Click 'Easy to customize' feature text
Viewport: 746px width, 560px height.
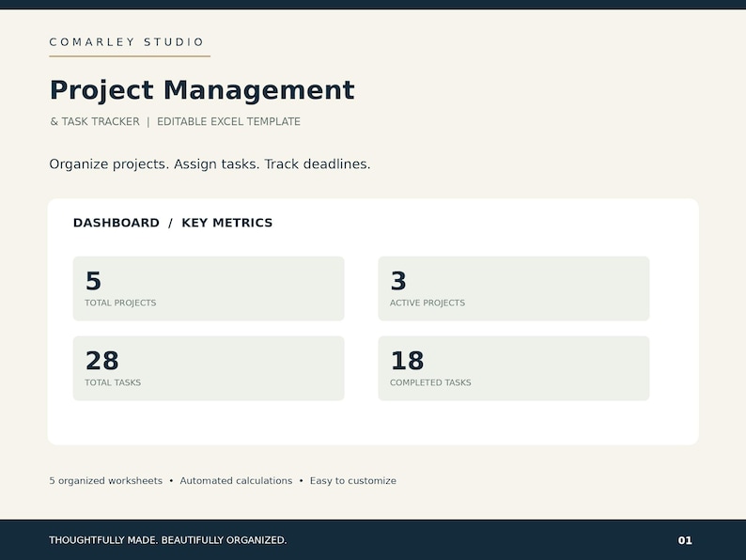pyautogui.click(x=353, y=481)
